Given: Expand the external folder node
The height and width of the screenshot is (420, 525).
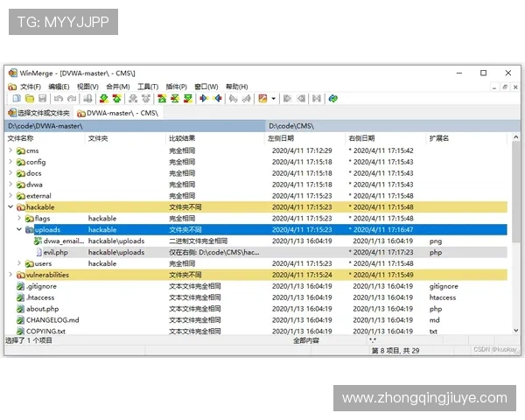Looking at the screenshot, I should (10, 196).
